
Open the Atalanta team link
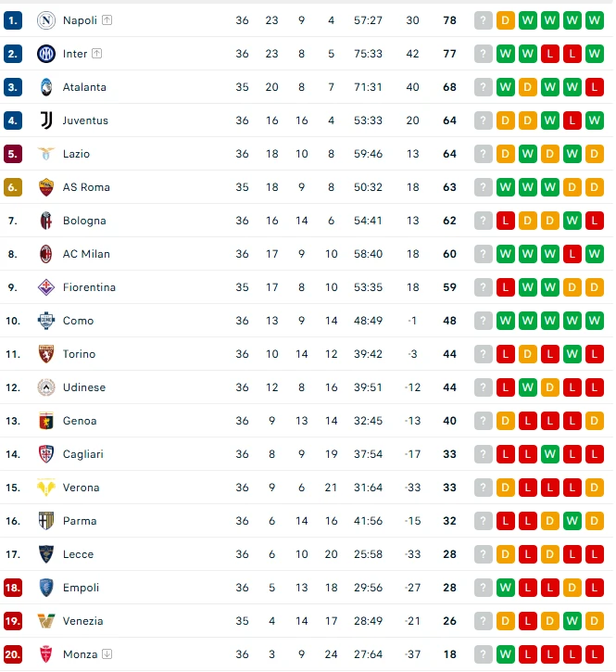coord(84,87)
